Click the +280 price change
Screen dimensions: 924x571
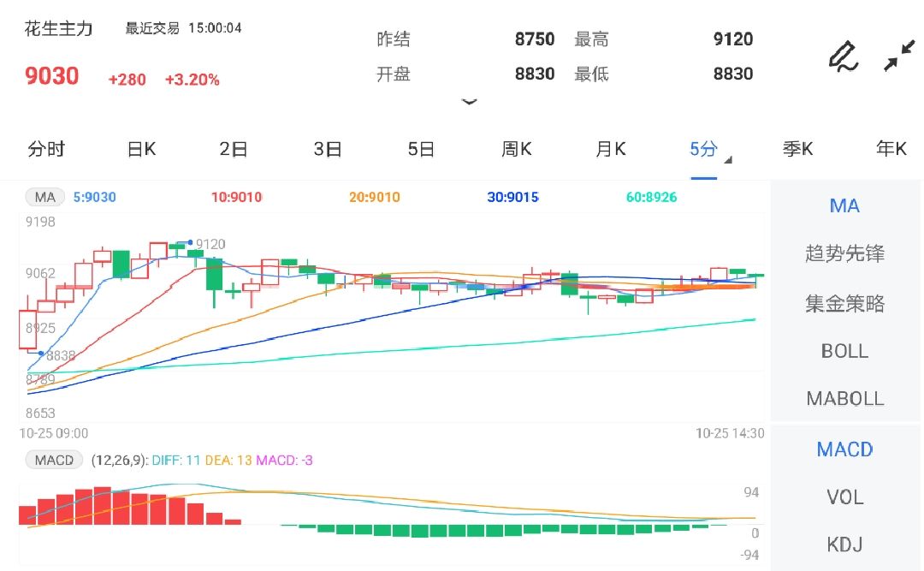[127, 80]
